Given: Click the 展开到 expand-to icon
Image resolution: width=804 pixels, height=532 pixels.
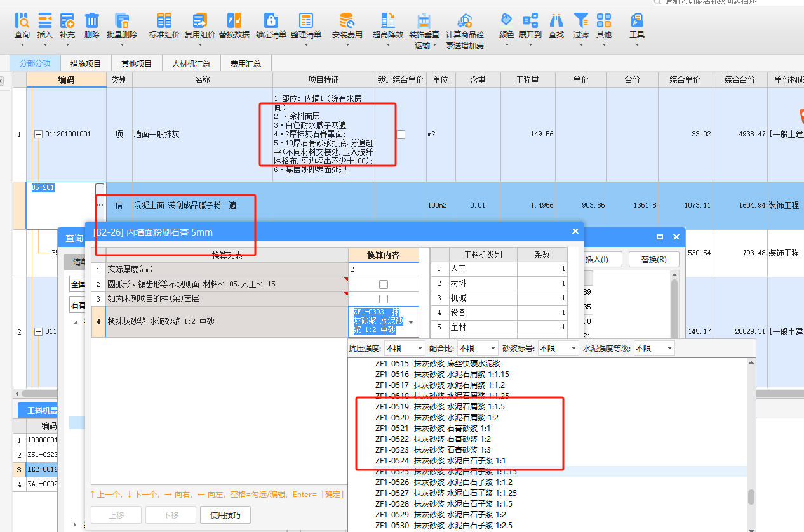Looking at the screenshot, I should coord(530,20).
